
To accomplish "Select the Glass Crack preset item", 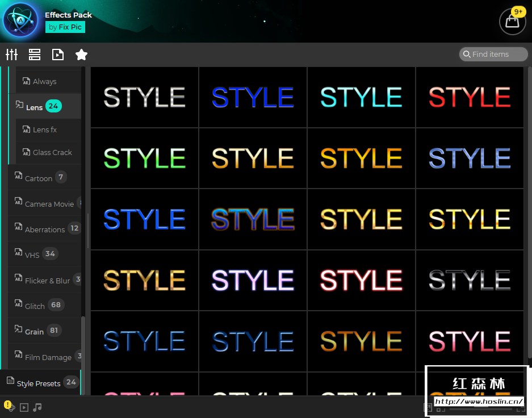I will pos(48,152).
